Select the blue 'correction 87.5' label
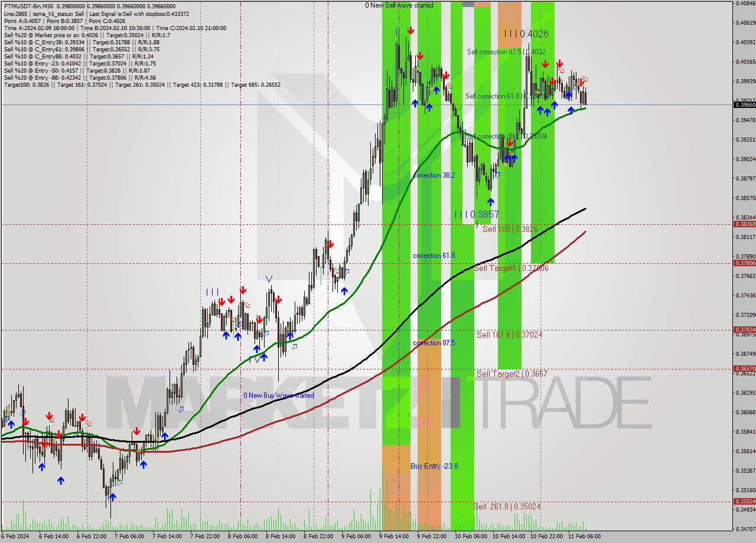Viewport: 756px width, 543px height. 434,343
